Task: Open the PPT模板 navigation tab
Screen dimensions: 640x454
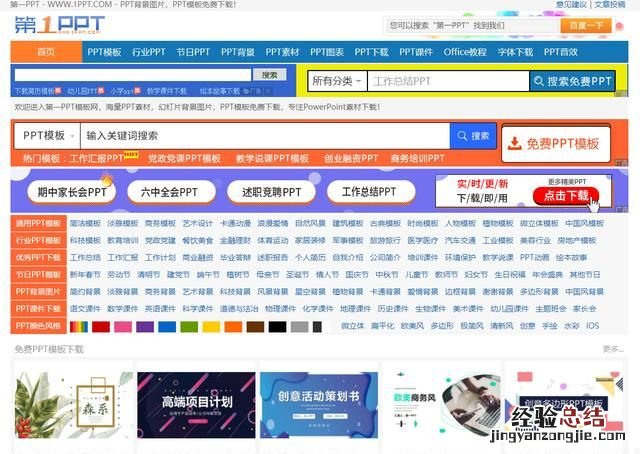Action: point(104,52)
